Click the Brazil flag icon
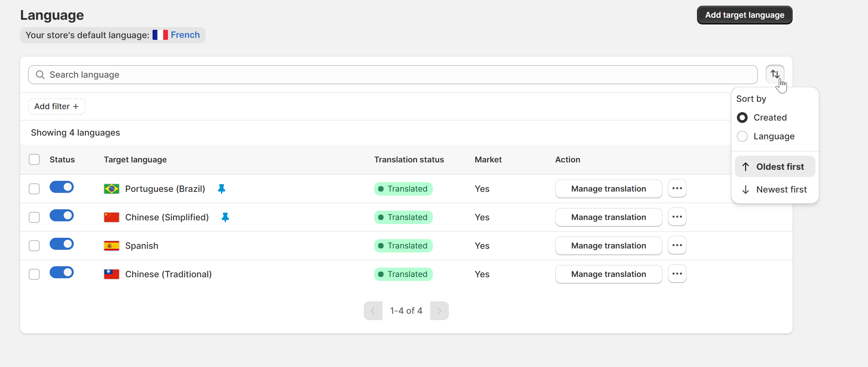868x367 pixels. point(112,189)
